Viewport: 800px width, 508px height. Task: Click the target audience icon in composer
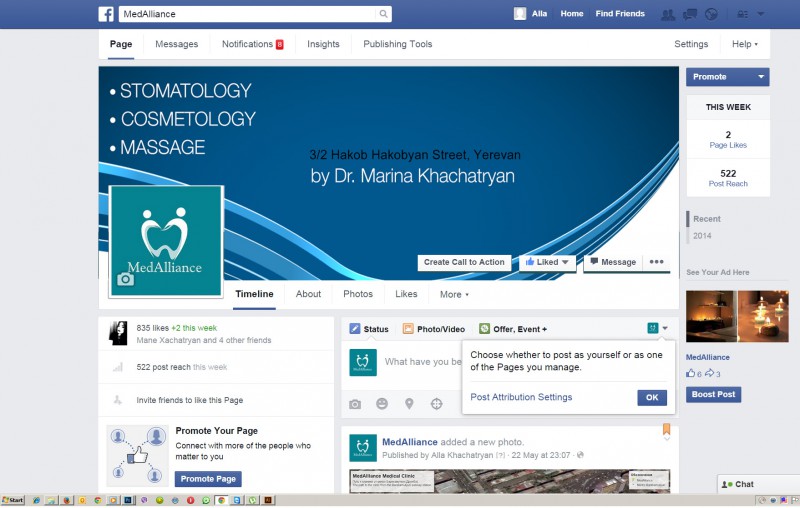click(x=436, y=404)
